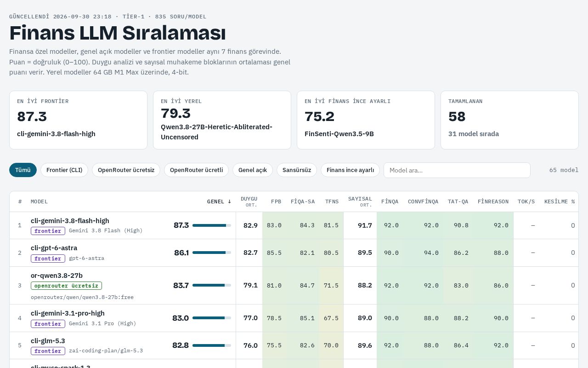Select the Tümü filter pill
Screen dimensions: 588x368
tap(23, 170)
